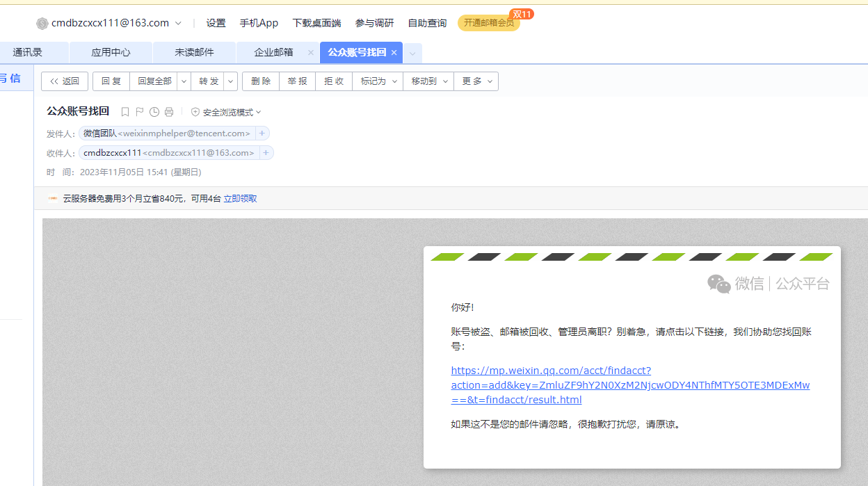Open the 安全浏览模式 dropdown
The width and height of the screenshot is (868, 486).
click(232, 112)
